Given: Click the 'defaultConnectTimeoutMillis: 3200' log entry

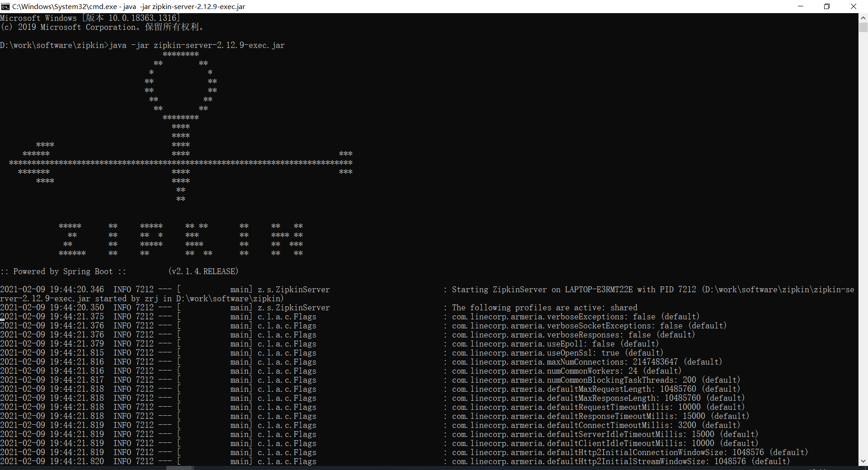Looking at the screenshot, I should tap(596, 425).
